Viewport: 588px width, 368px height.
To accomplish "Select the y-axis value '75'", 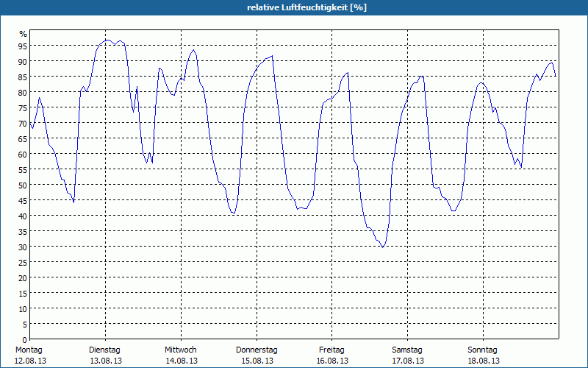I will [x=23, y=108].
